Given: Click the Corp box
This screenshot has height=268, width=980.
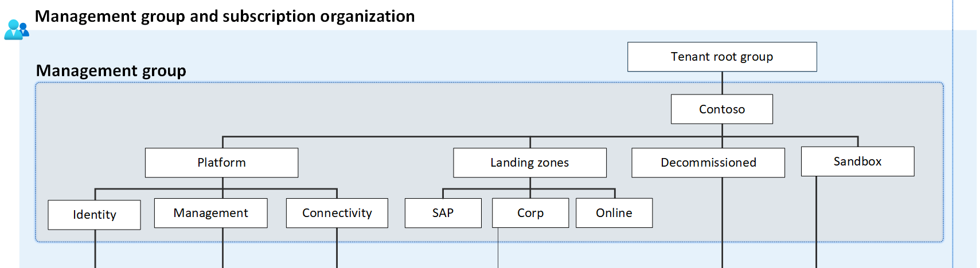Looking at the screenshot, I should [x=530, y=213].
